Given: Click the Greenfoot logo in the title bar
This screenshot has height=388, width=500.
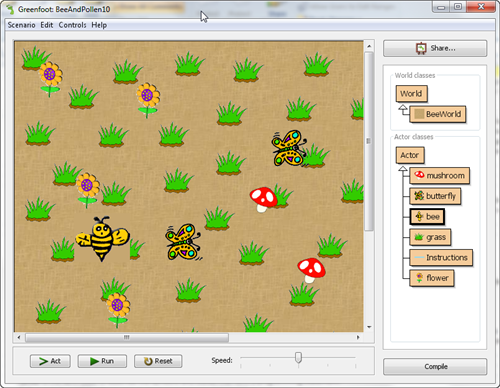Looking at the screenshot, I should (10, 9).
